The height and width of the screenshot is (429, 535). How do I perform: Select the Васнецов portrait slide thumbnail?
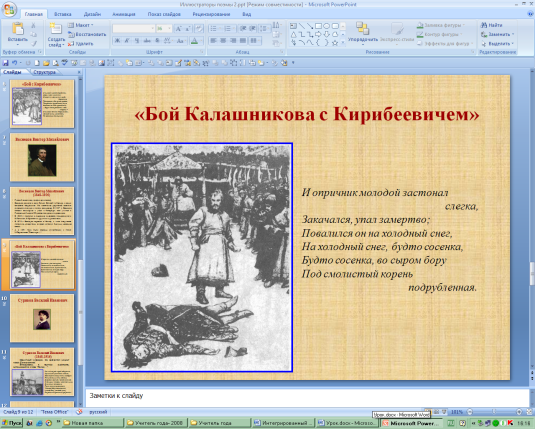pyautogui.click(x=42, y=157)
